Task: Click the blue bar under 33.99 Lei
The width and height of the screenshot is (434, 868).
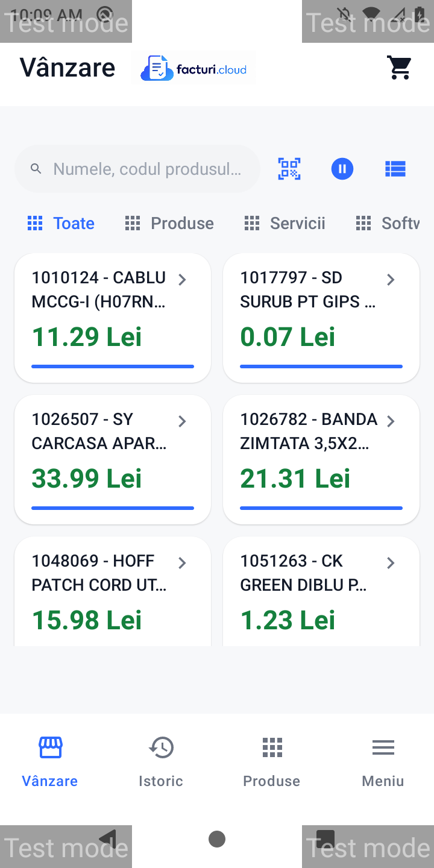Action: tap(113, 508)
